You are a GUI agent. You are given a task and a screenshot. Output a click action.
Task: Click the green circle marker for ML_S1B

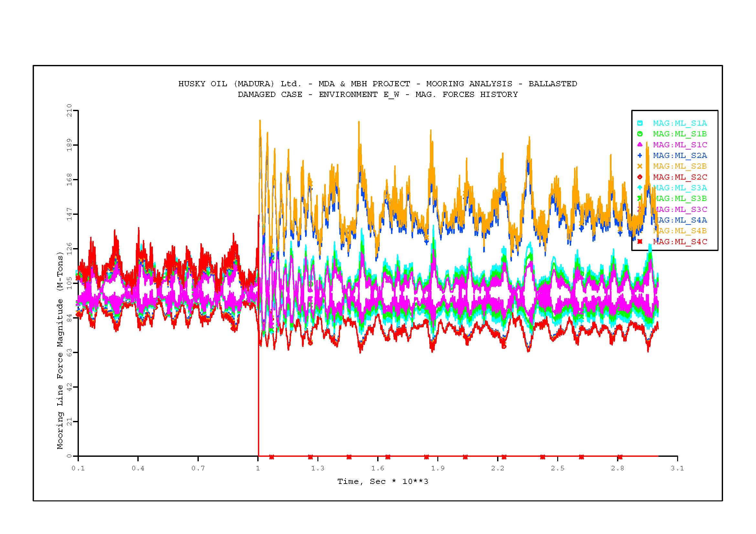[x=639, y=134]
